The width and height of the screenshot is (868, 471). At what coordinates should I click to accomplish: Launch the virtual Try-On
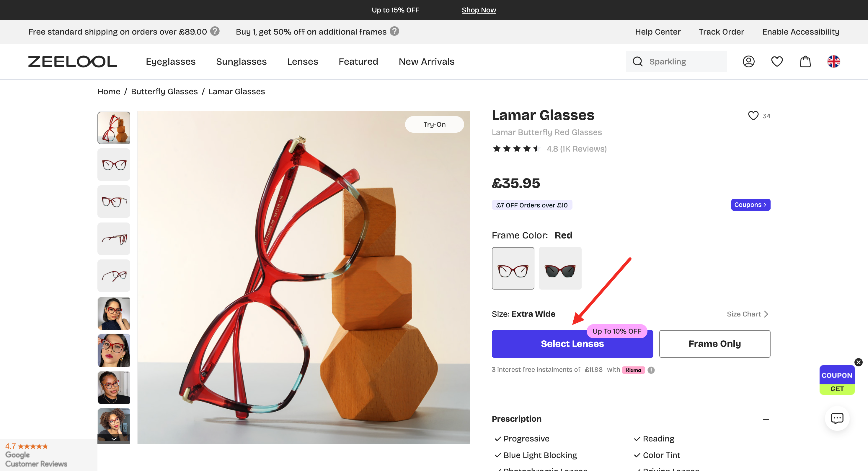tap(434, 124)
